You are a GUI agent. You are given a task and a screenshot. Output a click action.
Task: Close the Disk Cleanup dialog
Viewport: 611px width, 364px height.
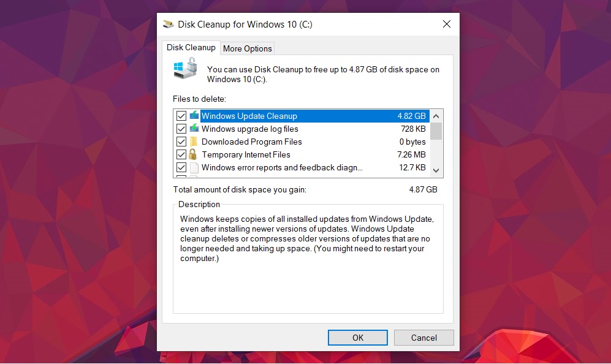click(447, 24)
